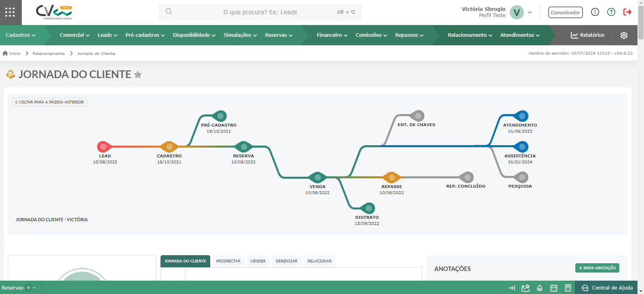Screen dimensions: 644x294
Task: Expand the Reservas 9 bottom bar dropdown
Action: pos(19,288)
